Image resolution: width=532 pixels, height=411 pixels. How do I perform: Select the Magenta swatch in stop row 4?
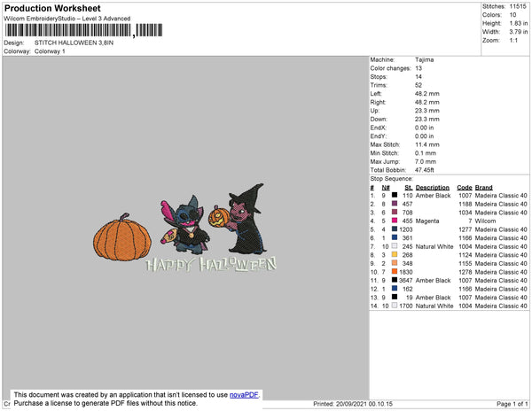[395, 221]
